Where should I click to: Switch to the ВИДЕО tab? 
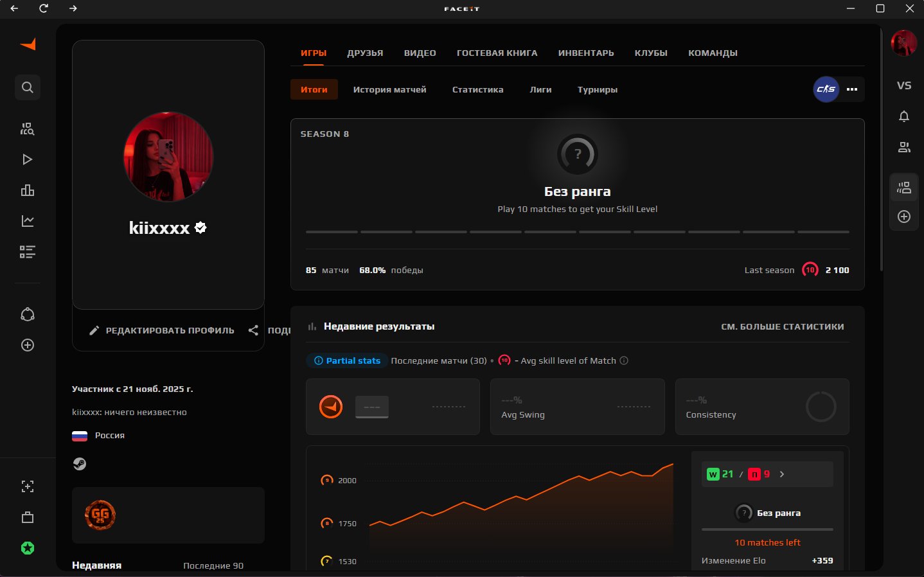click(420, 53)
